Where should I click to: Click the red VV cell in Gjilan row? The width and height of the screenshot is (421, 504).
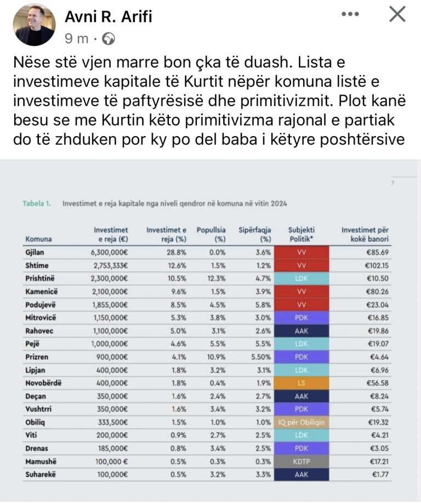301,252
